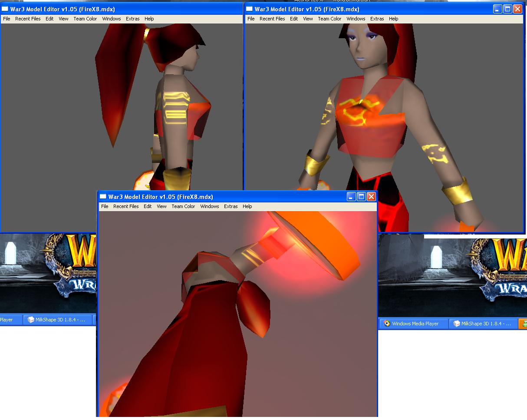Switch to MilkShape 3D on the right taskbar
Image resolution: width=527 pixels, height=420 pixels.
coord(483,324)
